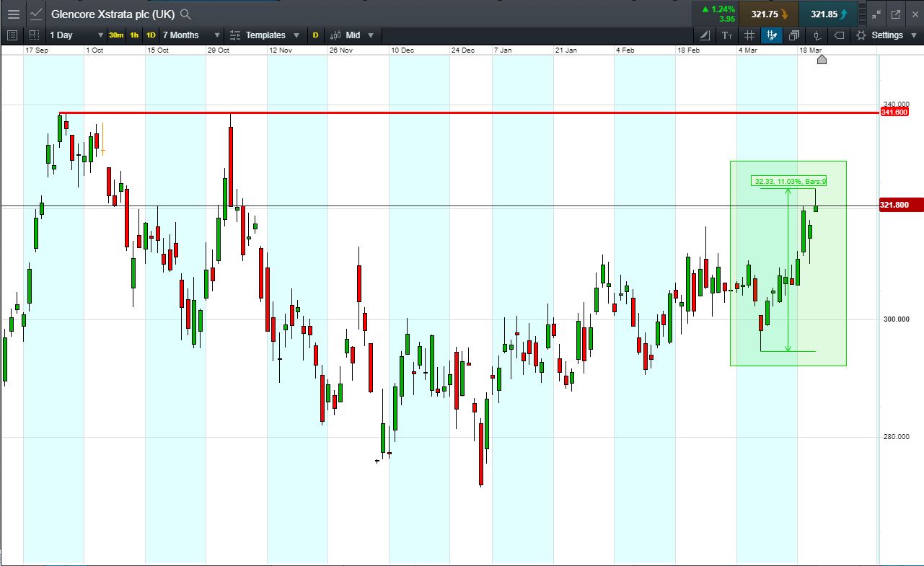The height and width of the screenshot is (566, 924).
Task: Click the 280.000 price axis label
Action: click(898, 437)
